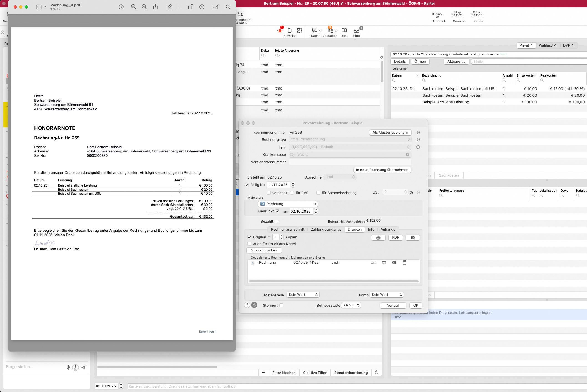Open the Inbox icon in toolbar
The image size is (587, 392).
(356, 31)
